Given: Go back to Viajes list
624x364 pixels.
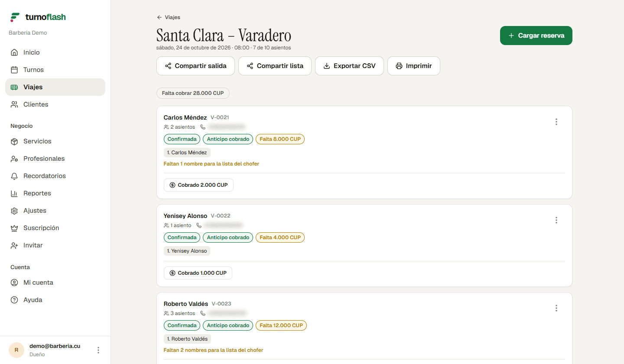Looking at the screenshot, I should tap(169, 17).
